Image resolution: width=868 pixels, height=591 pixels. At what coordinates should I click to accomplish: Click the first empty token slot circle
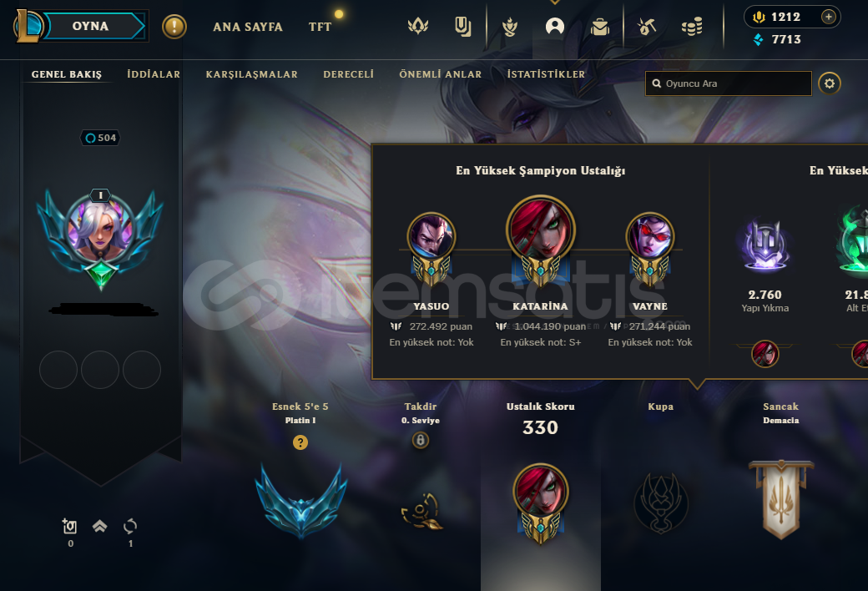click(x=58, y=370)
